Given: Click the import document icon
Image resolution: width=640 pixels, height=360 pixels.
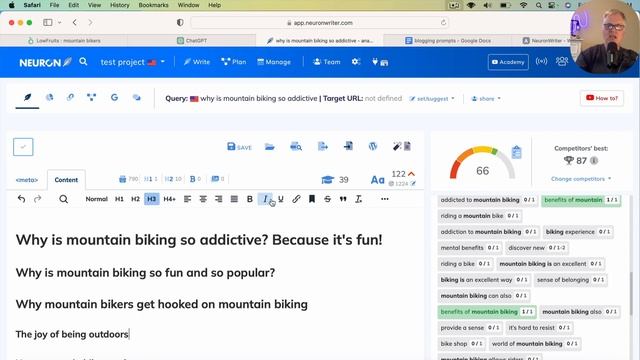Looking at the screenshot, I should point(348,146).
